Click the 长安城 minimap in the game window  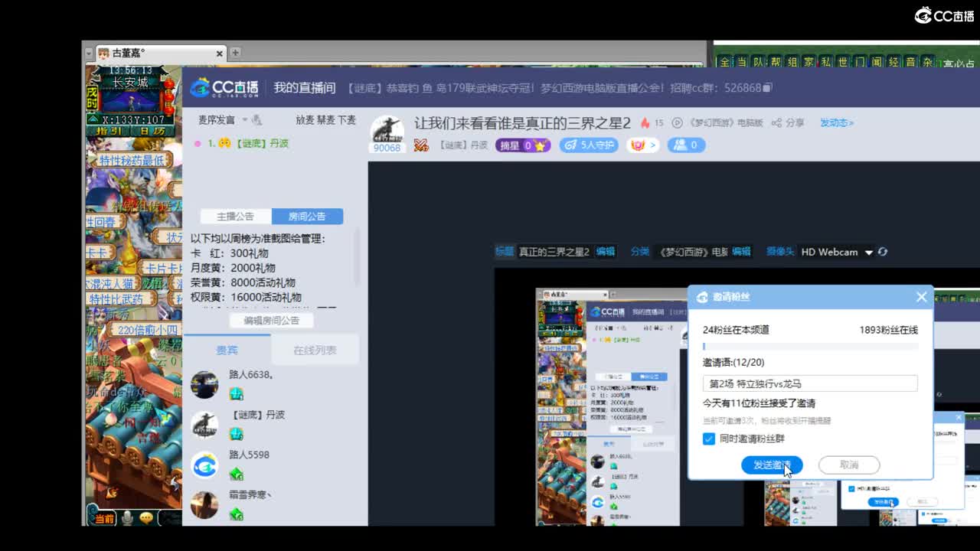click(x=131, y=99)
